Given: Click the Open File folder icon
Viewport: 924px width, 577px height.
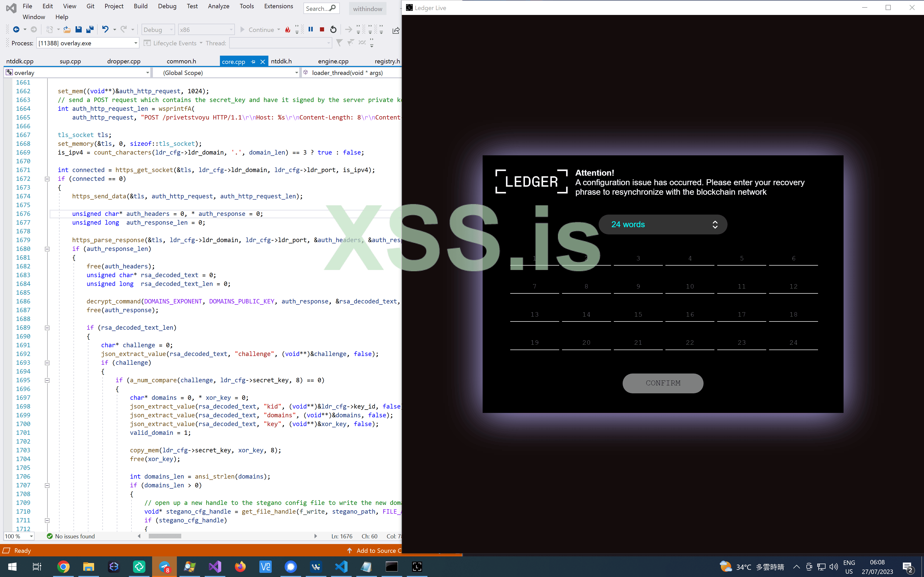Looking at the screenshot, I should click(67, 29).
